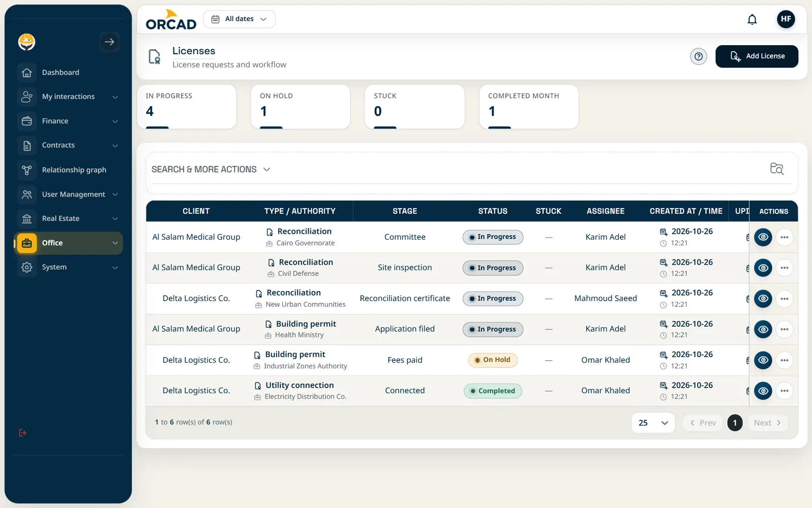Click the Licenses page header icon
812x508 pixels.
[154, 56]
